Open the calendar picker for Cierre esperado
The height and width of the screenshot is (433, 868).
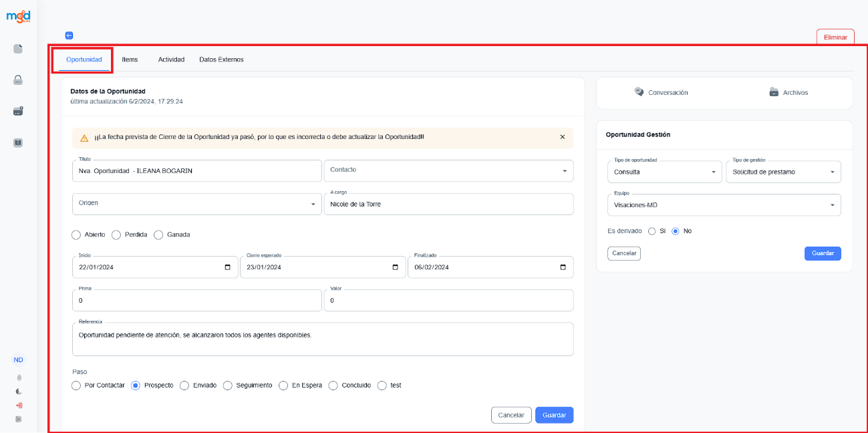[x=395, y=267]
